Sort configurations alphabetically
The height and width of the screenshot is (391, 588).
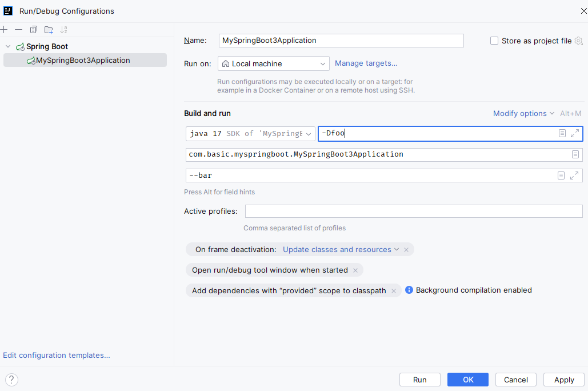point(64,30)
